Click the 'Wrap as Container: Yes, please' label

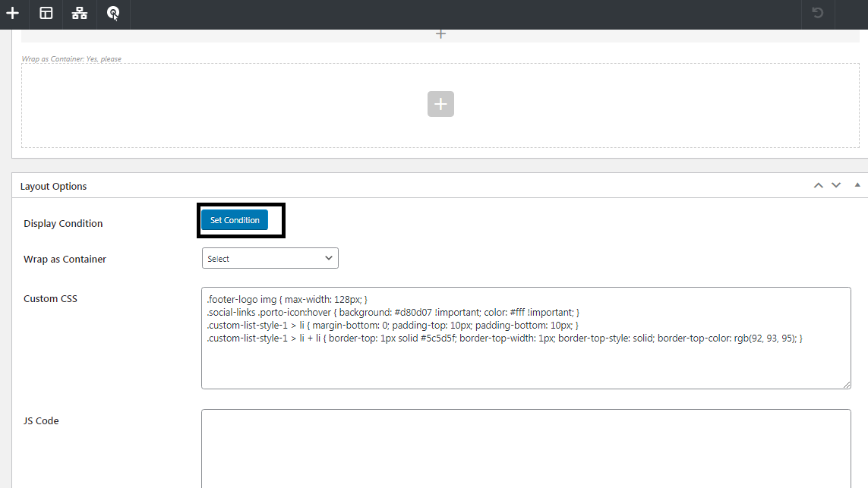71,58
